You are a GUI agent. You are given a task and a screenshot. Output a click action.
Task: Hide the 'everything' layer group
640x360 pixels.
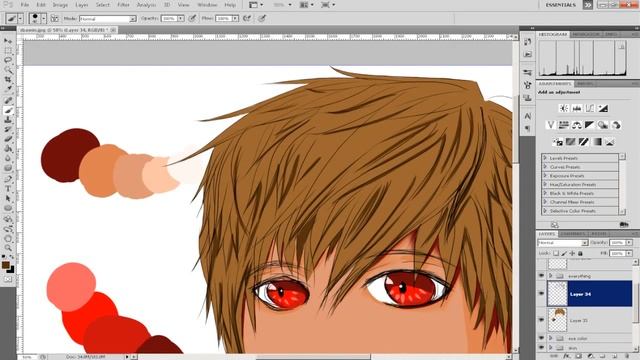click(x=541, y=276)
